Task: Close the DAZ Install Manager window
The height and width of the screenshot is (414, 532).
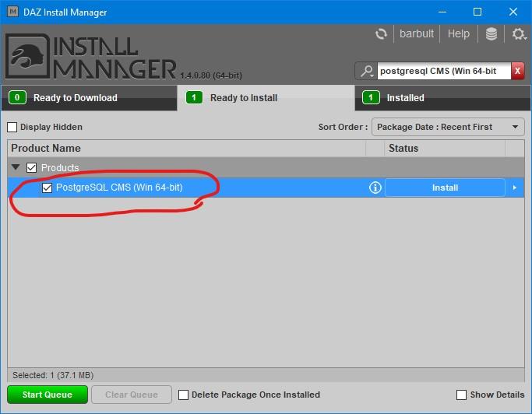Action: click(x=513, y=12)
